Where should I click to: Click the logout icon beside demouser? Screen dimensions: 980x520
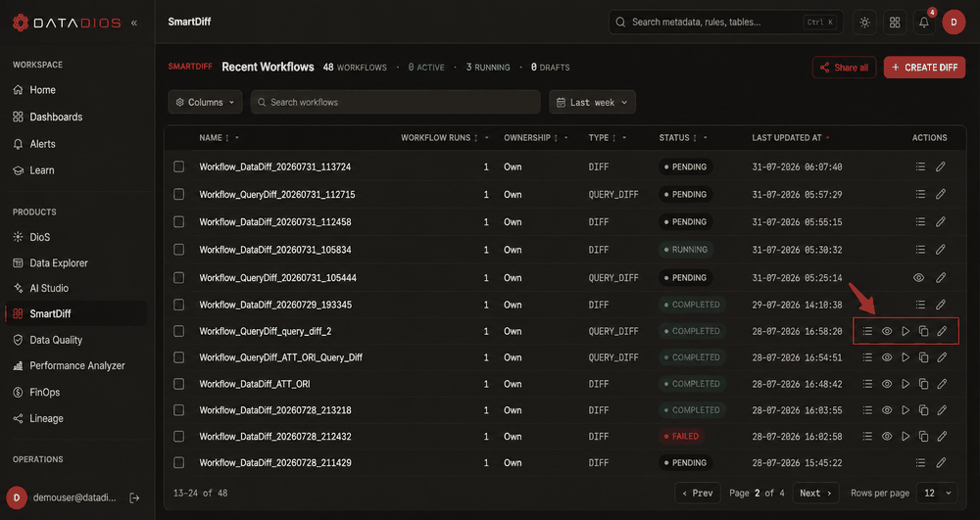(133, 497)
